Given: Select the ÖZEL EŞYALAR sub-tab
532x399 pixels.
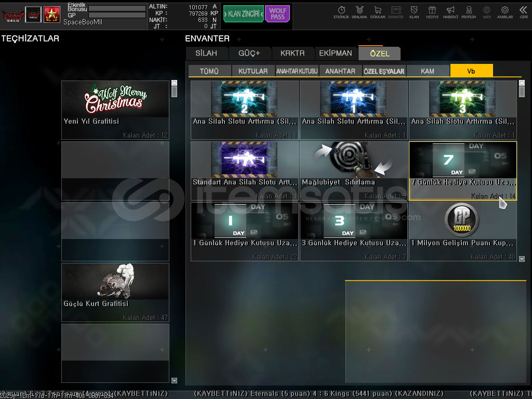Looking at the screenshot, I should click(x=384, y=71).
